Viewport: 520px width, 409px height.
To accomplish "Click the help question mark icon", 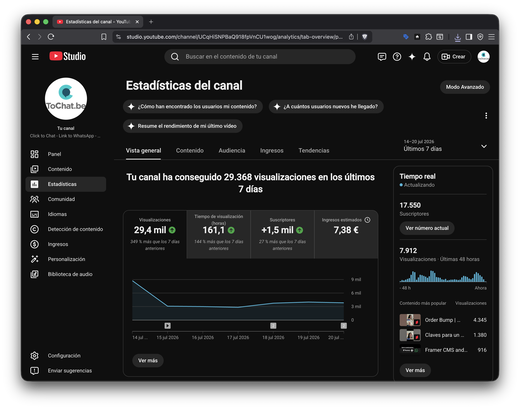I will point(397,57).
